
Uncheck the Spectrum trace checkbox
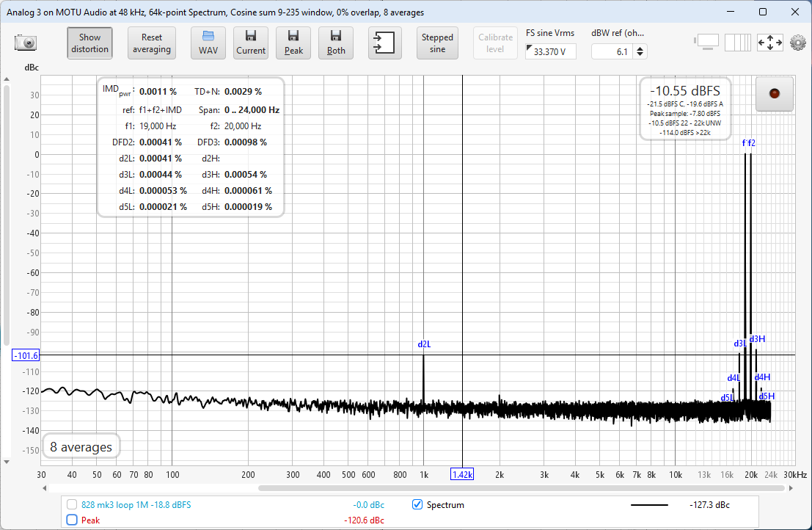click(x=417, y=504)
